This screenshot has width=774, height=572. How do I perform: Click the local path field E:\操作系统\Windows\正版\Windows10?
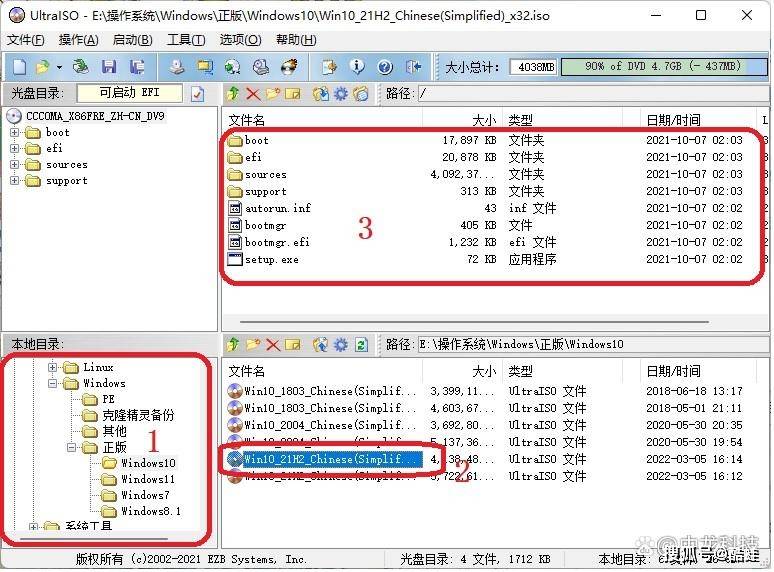(x=592, y=344)
